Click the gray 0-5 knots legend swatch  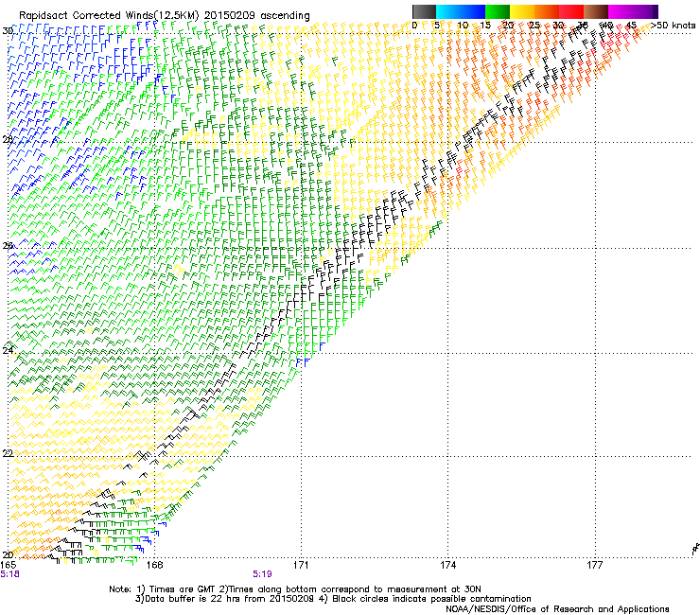point(424,11)
